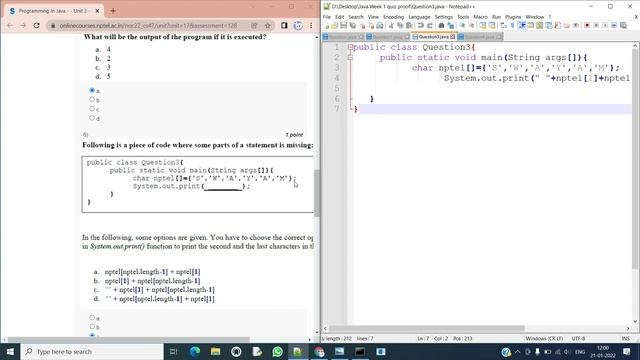
Task: Undo last edit with the toolbar Undo icon
Action: coord(421,26)
